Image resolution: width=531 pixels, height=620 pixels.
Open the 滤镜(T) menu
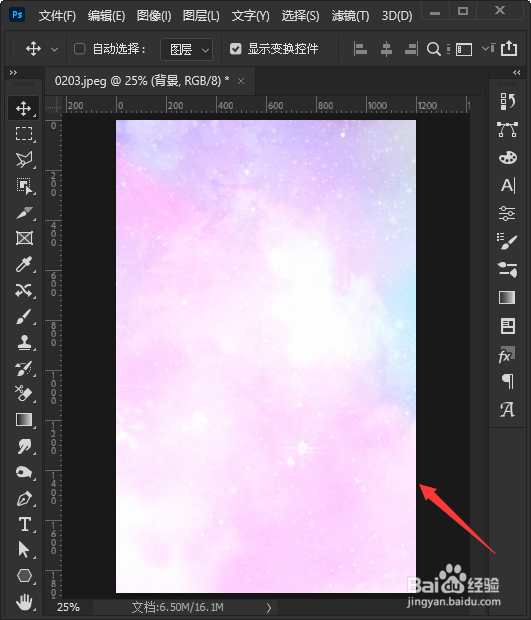(x=350, y=16)
